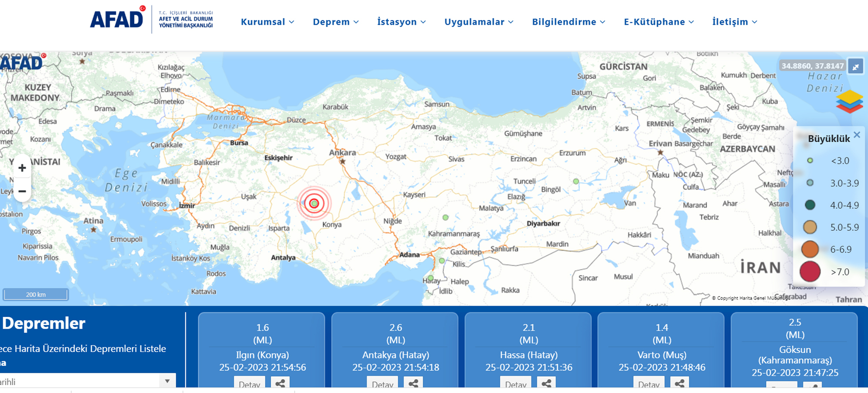The height and width of the screenshot is (393, 868).
Task: Click the green earthquake dot near Bingöl
Action: click(x=576, y=181)
